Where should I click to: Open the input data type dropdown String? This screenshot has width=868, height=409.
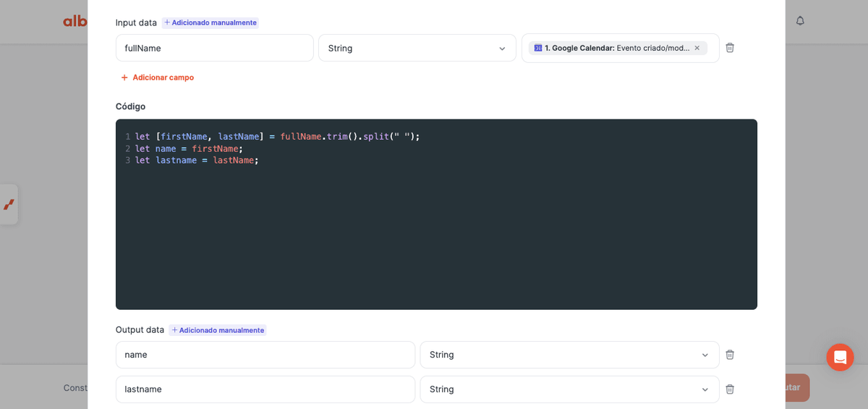tap(417, 48)
